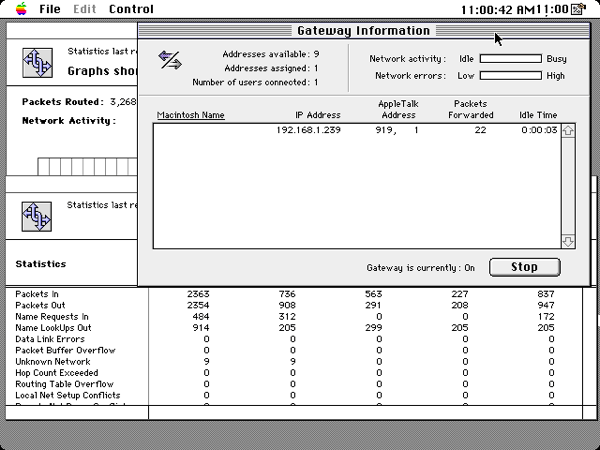Click the lower router icon in background window
This screenshot has width=600, height=450.
(37, 217)
